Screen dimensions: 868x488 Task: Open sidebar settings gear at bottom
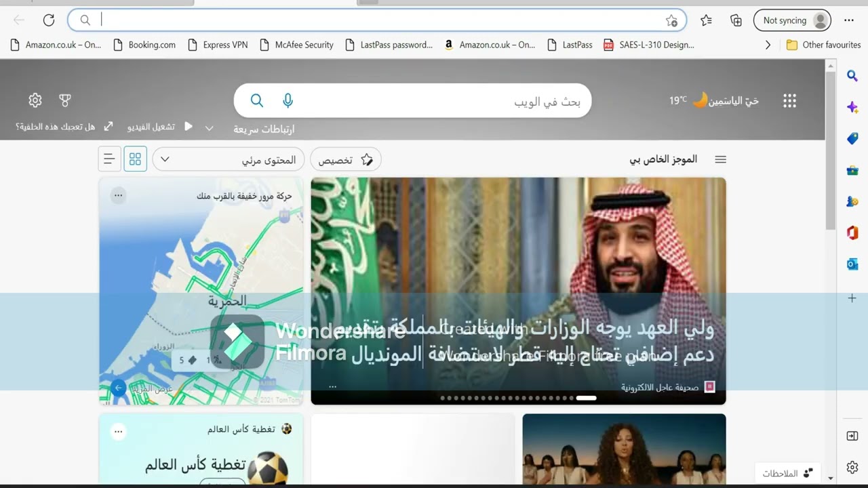(x=852, y=467)
